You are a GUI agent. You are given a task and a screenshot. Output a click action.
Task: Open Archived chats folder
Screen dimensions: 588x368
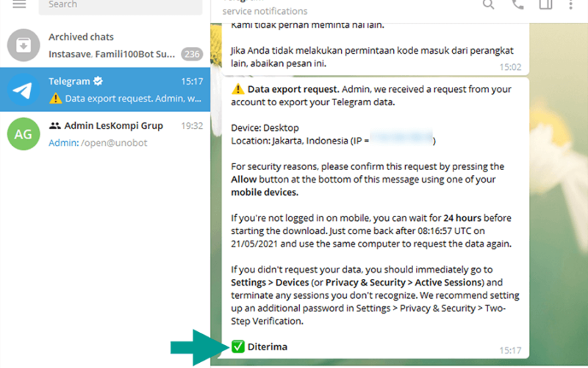[x=105, y=46]
